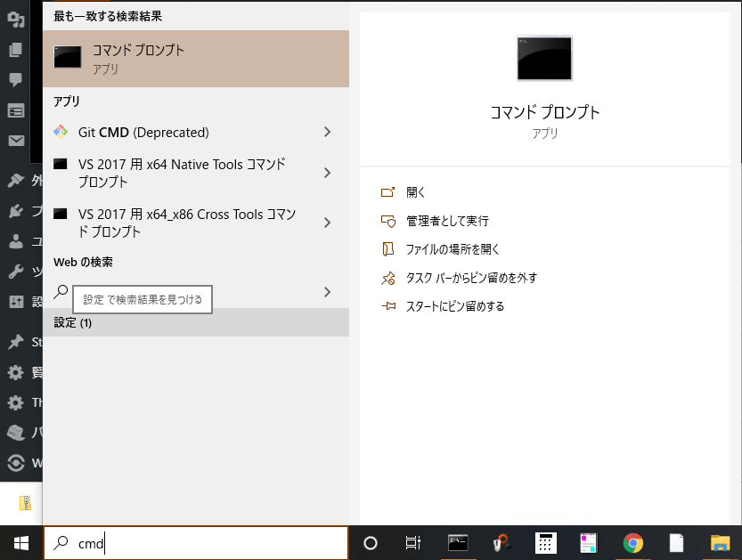Expand the x64_x86 Cross Tools result arrow

327,223
